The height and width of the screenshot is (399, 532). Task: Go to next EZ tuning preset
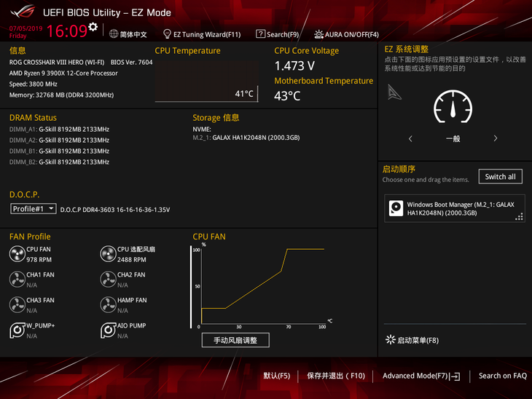[x=496, y=138]
